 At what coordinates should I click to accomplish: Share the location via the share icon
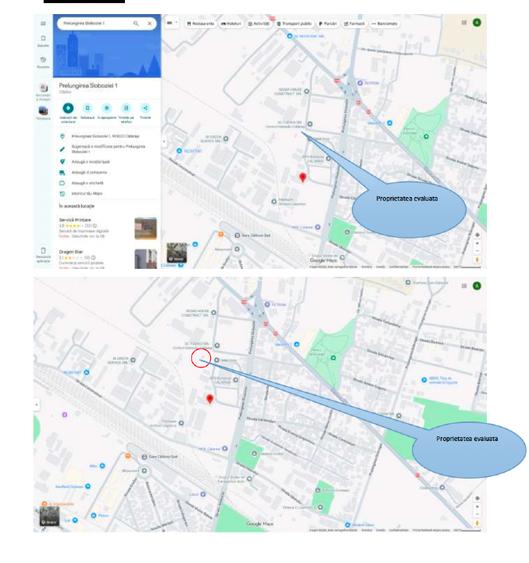click(145, 108)
